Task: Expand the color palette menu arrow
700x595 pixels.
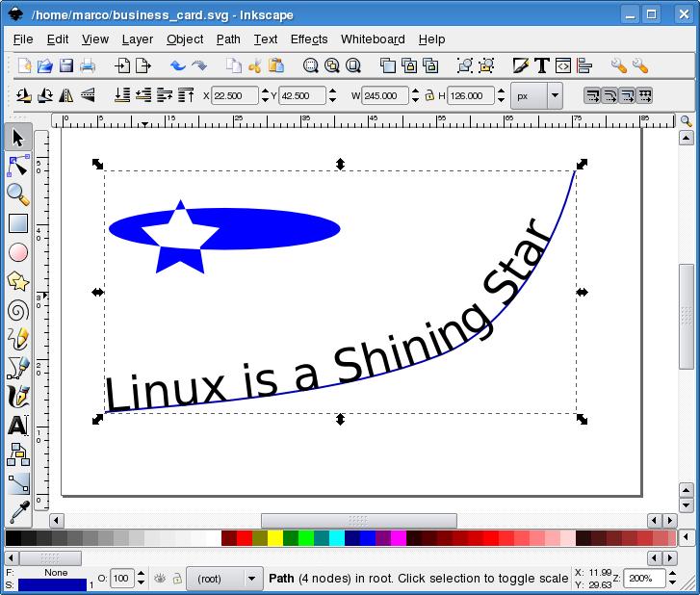Action: click(687, 537)
